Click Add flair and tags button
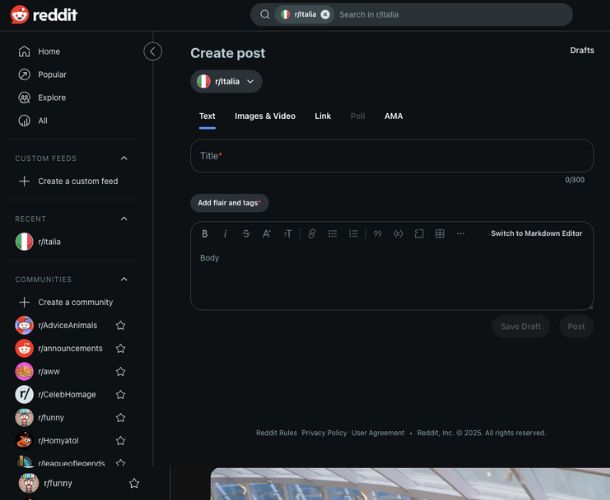Screen dimensions: 610x500 (229, 203)
